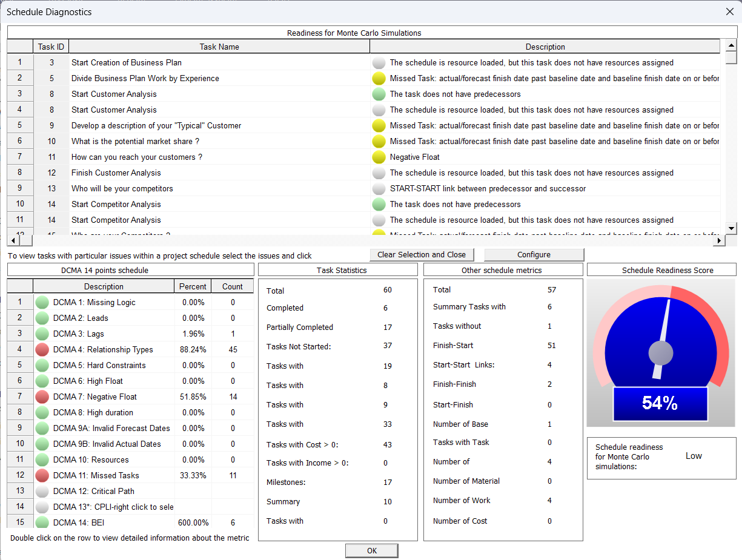Click the vertical scrollbar down arrow
The image size is (742, 560).
[731, 228]
